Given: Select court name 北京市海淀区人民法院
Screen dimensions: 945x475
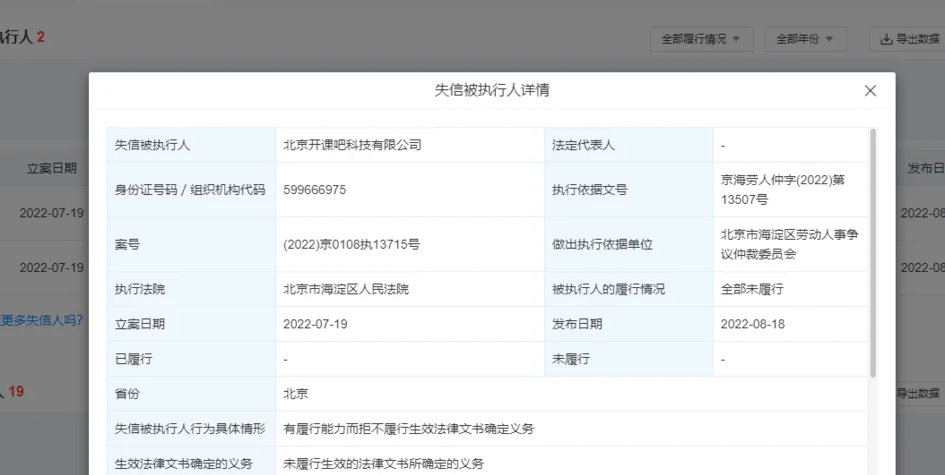Looking at the screenshot, I should coord(346,290).
